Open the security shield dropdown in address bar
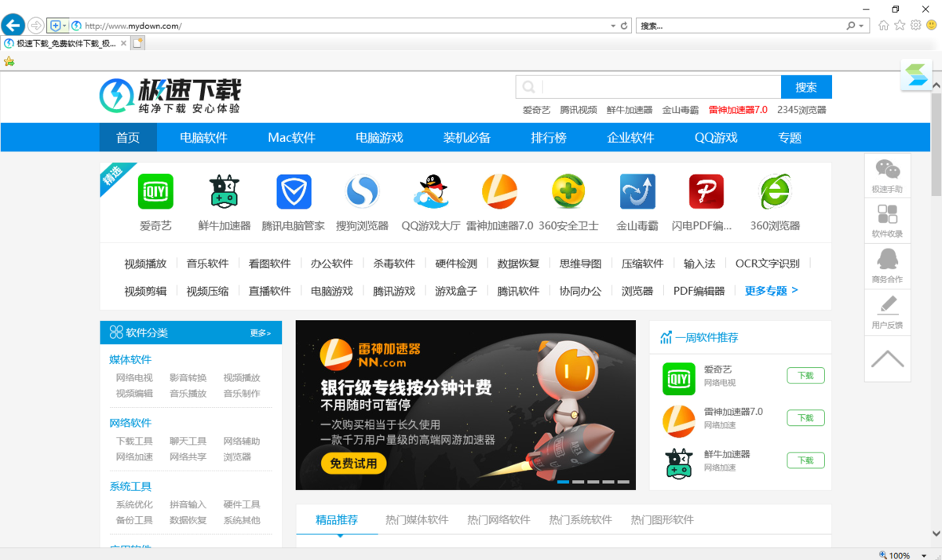Image resolution: width=942 pixels, height=560 pixels. pos(58,26)
